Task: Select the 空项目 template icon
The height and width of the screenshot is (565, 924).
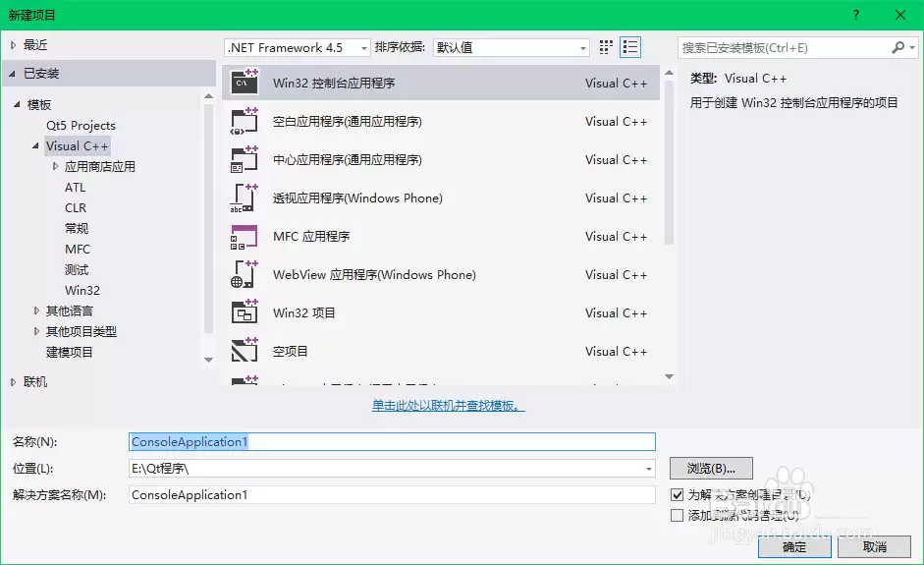Action: pos(244,351)
